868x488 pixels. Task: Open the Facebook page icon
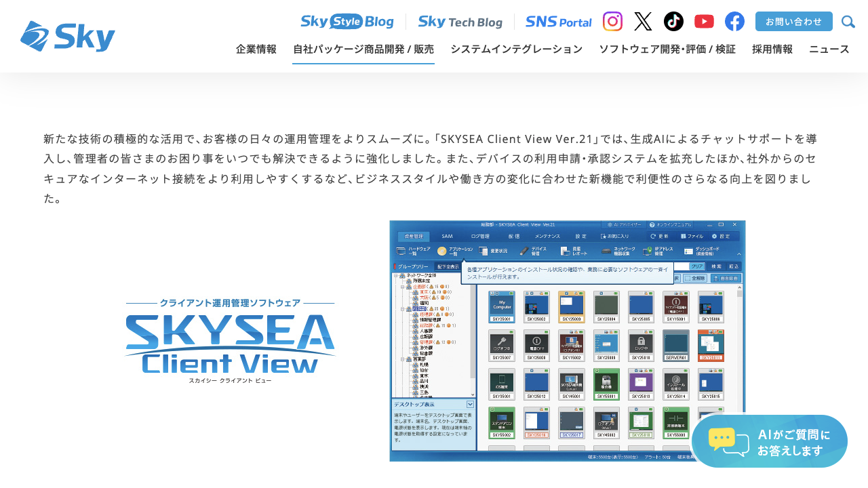point(734,22)
